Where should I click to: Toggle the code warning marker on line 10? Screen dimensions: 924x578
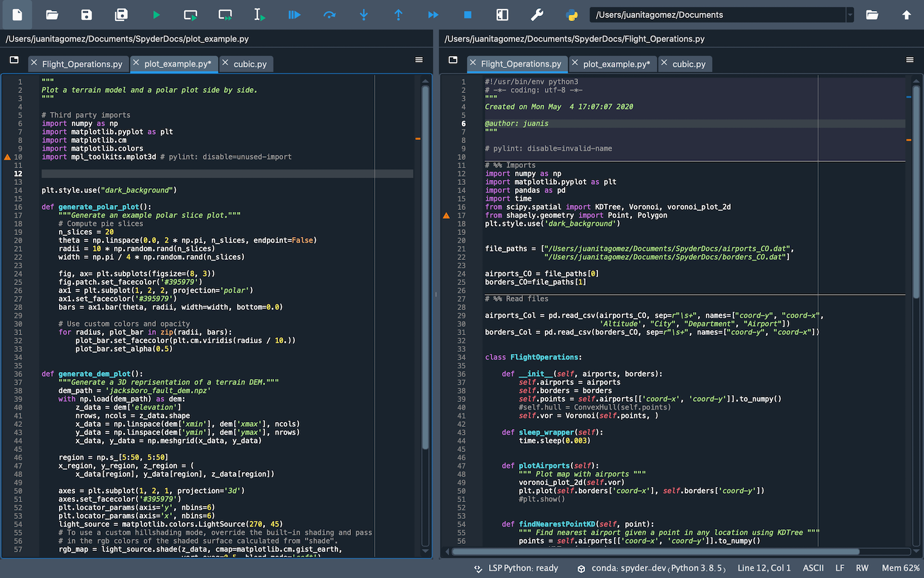coord(8,156)
